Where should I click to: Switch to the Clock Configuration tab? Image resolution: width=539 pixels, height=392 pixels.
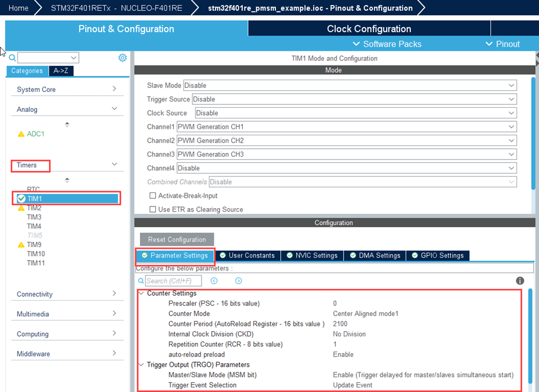tap(369, 29)
